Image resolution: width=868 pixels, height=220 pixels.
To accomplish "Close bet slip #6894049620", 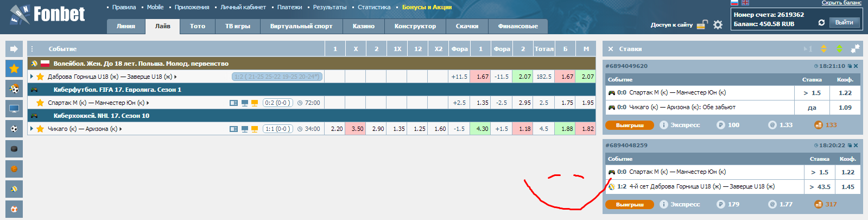I will tap(856, 66).
